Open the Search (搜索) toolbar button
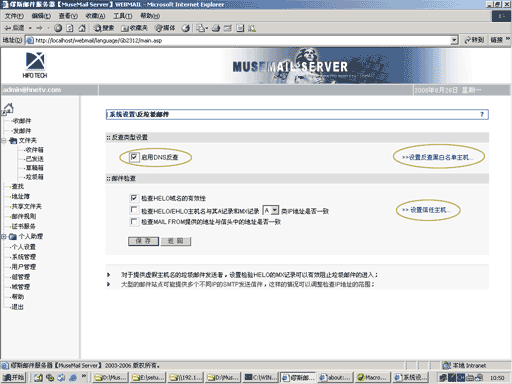Screen dimensions: 512x384 tap(104, 28)
